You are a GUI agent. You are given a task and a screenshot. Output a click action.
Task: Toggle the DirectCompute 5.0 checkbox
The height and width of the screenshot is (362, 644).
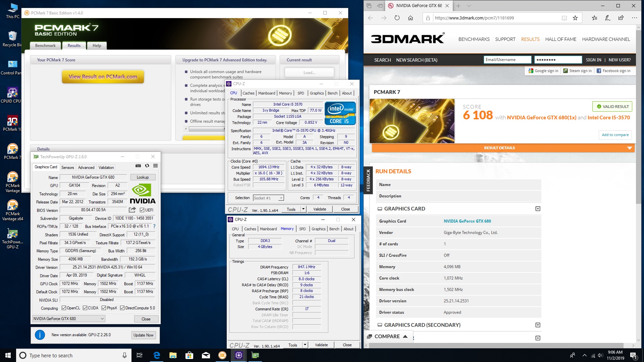coord(122,308)
